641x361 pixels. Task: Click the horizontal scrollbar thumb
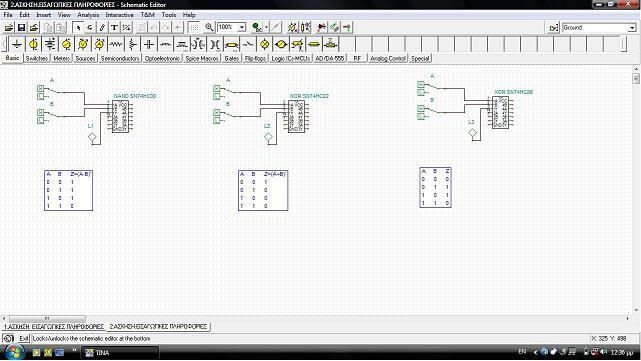click(47, 318)
